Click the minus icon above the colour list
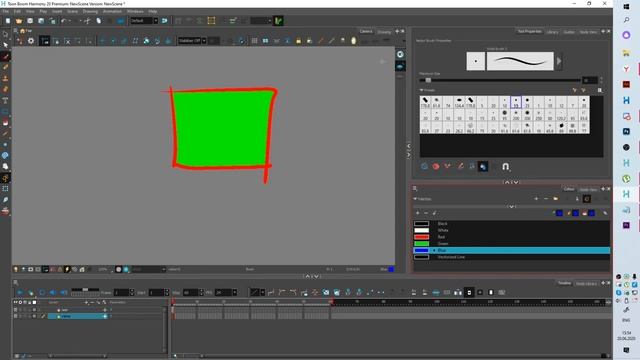 click(x=426, y=213)
